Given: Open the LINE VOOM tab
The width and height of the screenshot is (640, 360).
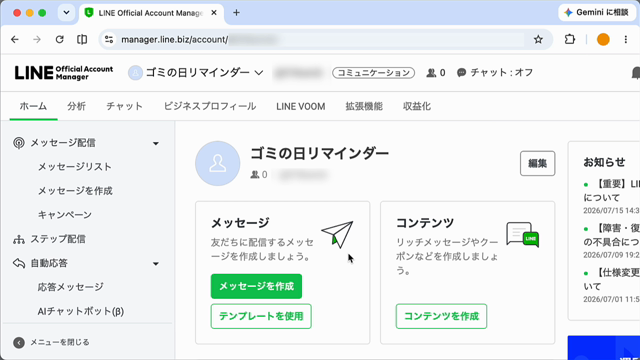Looking at the screenshot, I should (301, 107).
